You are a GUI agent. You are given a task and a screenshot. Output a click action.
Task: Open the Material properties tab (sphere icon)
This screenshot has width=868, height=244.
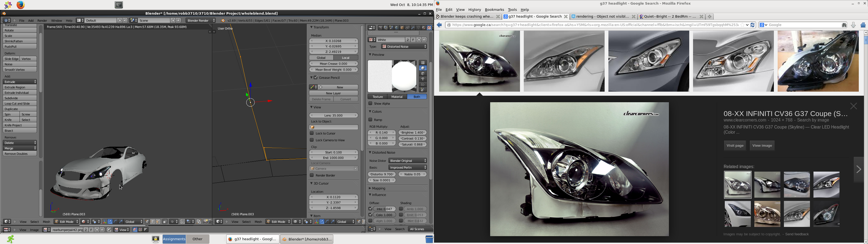coord(424,28)
